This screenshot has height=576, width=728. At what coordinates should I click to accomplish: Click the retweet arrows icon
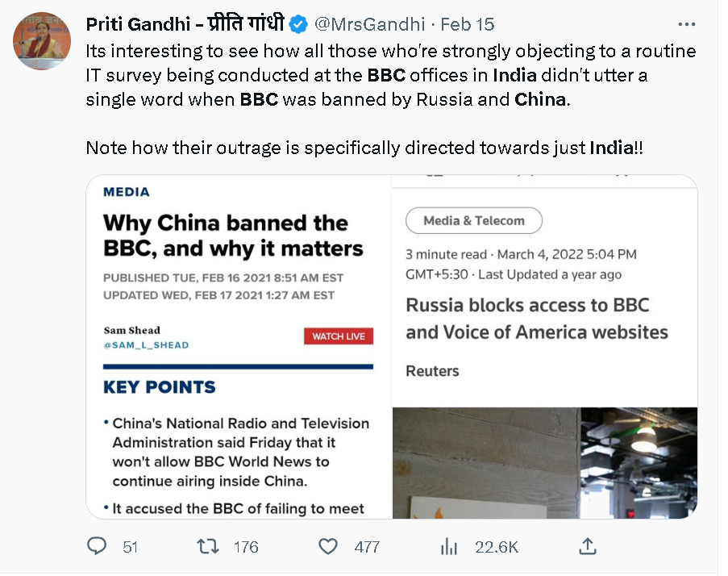coord(208,546)
